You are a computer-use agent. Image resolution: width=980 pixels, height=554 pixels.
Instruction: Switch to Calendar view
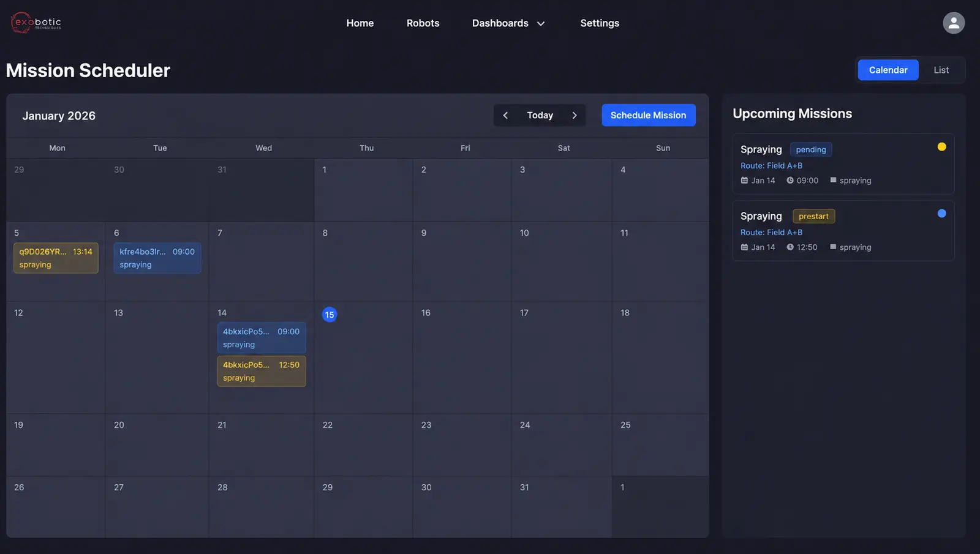coord(888,70)
